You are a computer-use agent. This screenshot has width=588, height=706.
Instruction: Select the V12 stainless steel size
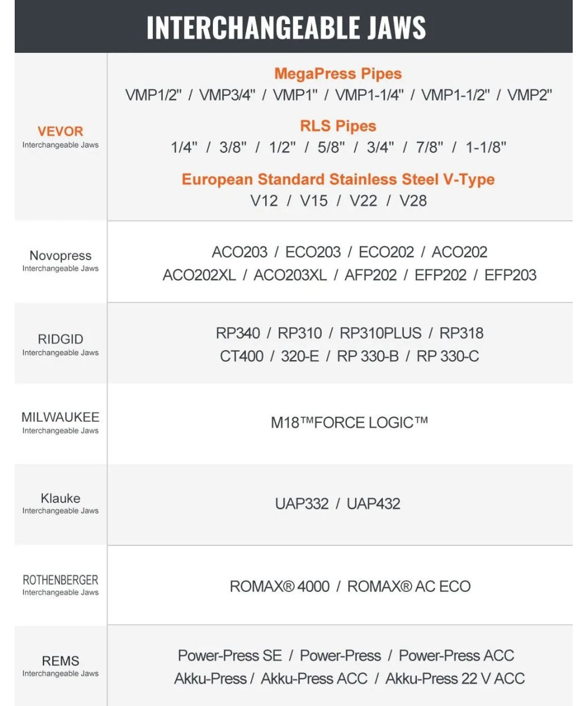pos(264,201)
